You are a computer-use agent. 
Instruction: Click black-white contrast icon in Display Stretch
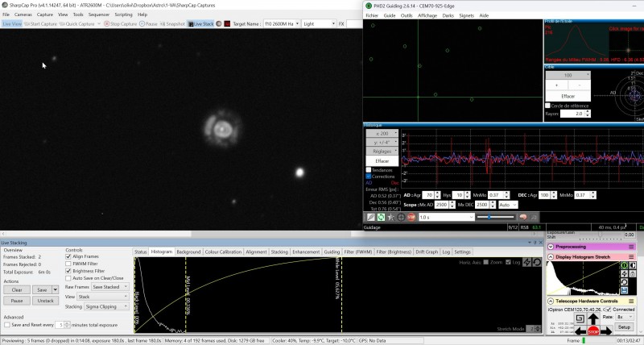coord(633,266)
